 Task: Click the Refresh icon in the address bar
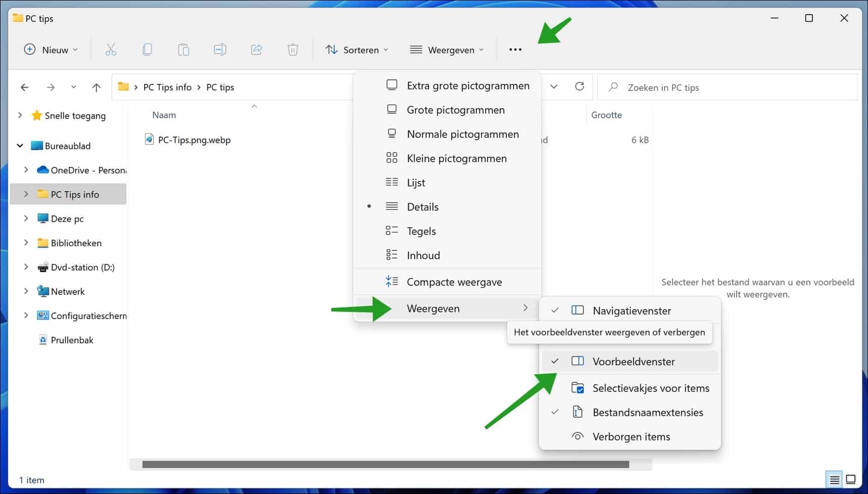[x=579, y=86]
